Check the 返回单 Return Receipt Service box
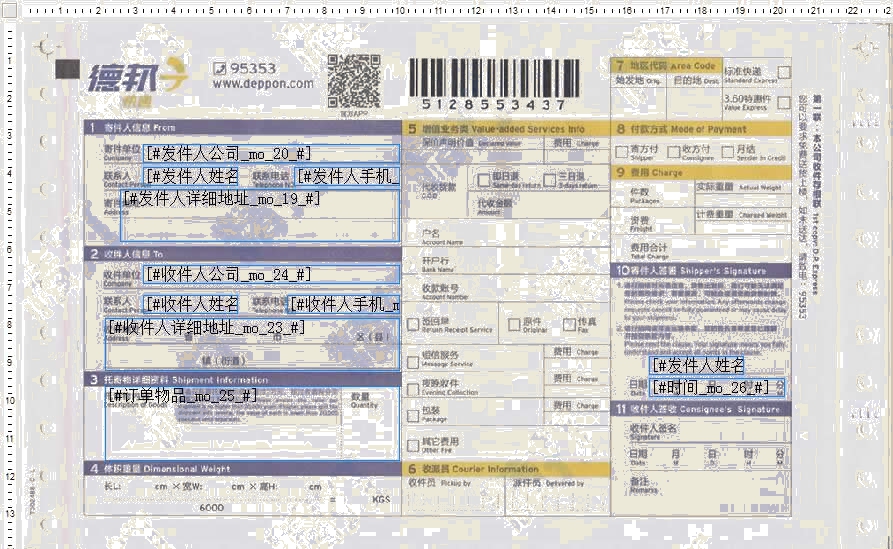 point(413,325)
